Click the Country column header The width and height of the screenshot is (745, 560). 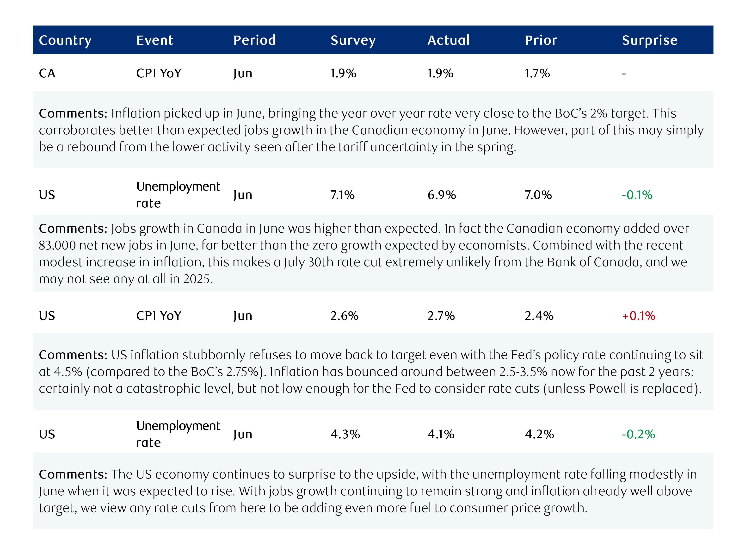(65, 40)
